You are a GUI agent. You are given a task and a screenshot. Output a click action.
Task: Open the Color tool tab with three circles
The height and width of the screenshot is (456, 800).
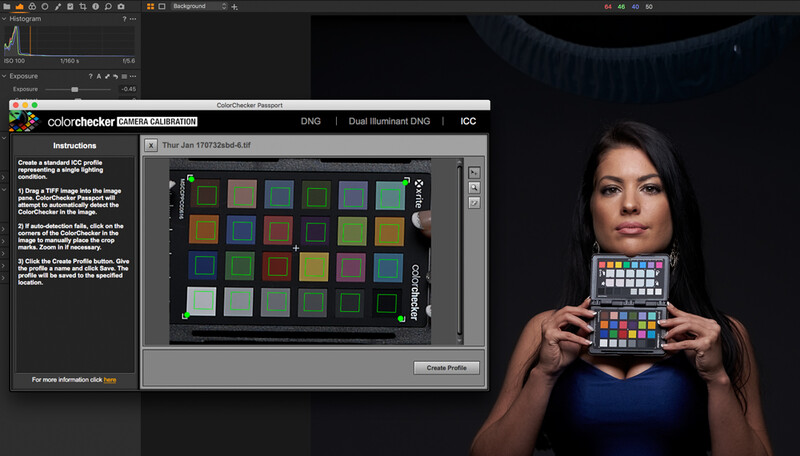(x=32, y=7)
